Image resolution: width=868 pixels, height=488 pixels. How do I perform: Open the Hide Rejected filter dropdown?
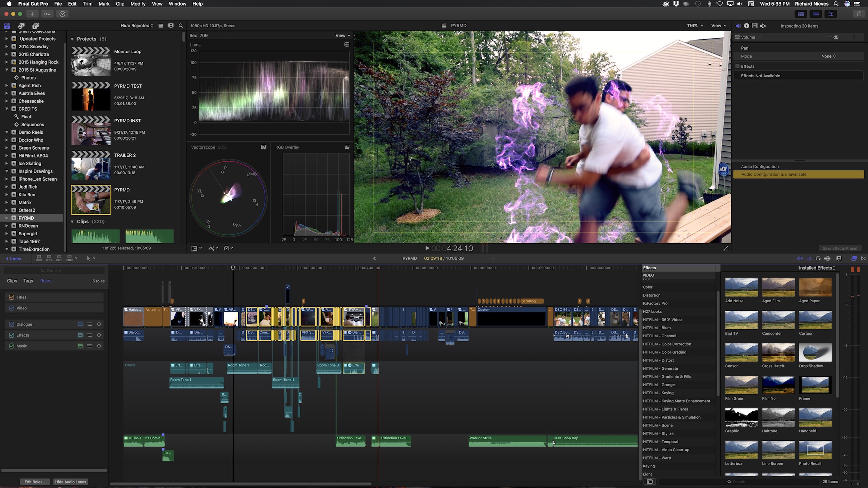click(137, 26)
